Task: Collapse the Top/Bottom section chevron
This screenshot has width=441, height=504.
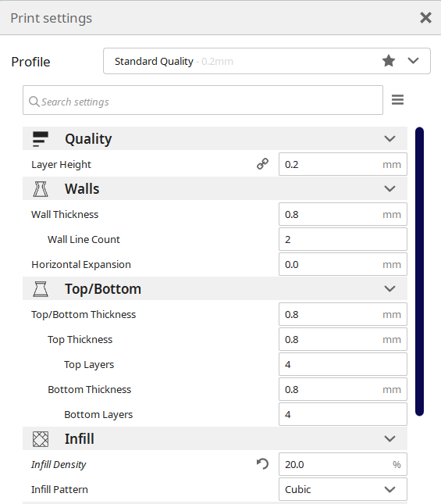Action: pos(389,288)
